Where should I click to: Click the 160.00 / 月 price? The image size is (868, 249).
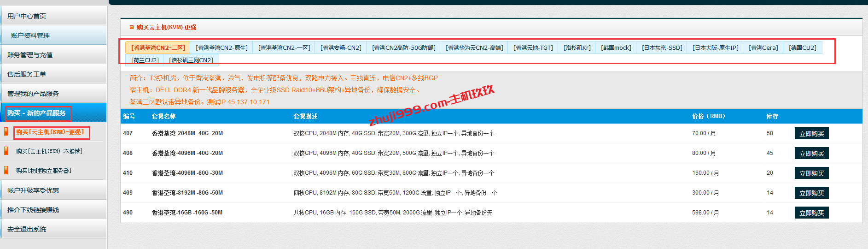705,173
